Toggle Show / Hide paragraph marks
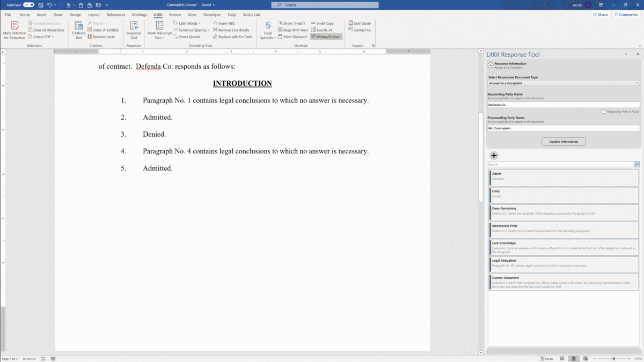This screenshot has width=644, height=362. 291,24
